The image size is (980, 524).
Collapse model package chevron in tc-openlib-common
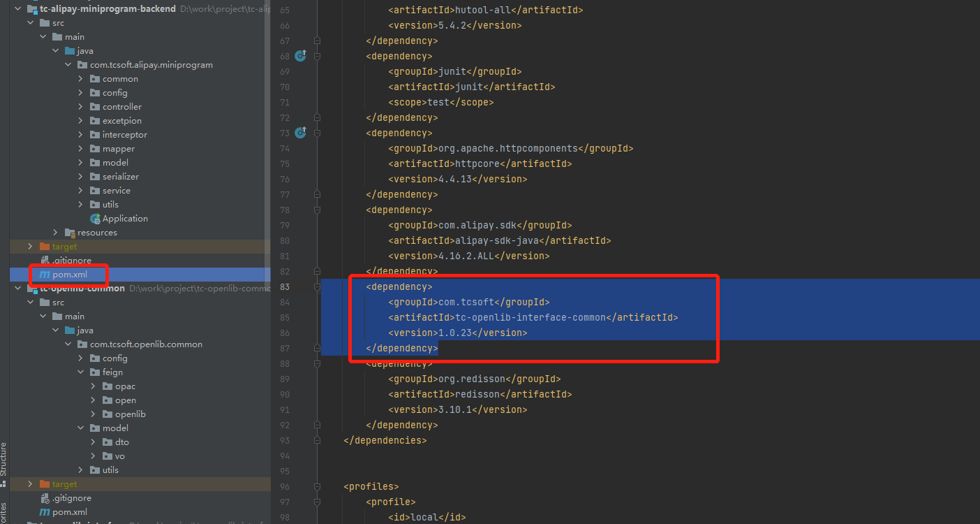coord(80,428)
